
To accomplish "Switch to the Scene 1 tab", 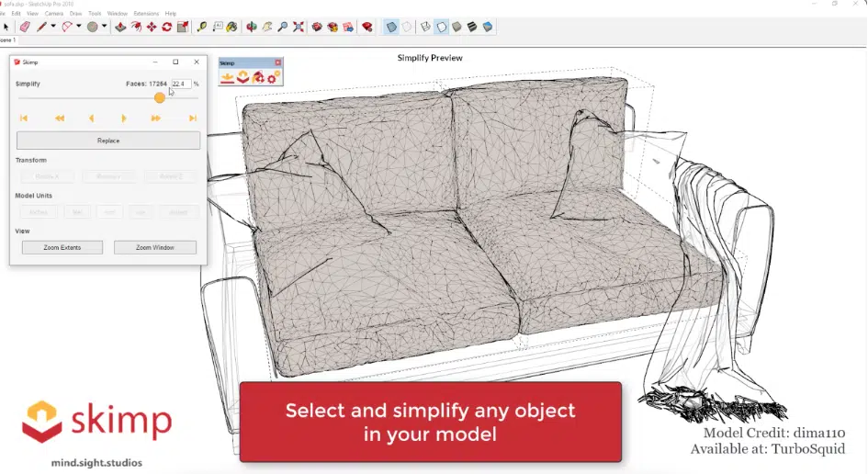I will point(7,39).
